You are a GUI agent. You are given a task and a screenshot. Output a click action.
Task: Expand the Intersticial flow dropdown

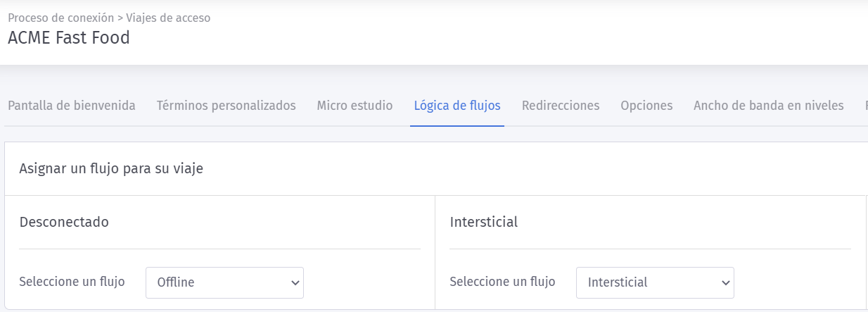(655, 282)
